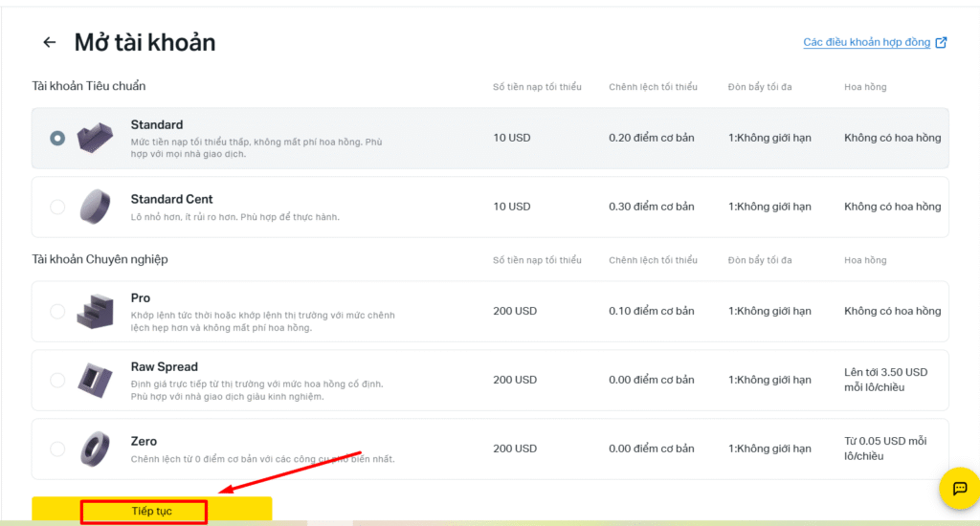
Task: Click the Raw Spread account title
Action: (164, 367)
